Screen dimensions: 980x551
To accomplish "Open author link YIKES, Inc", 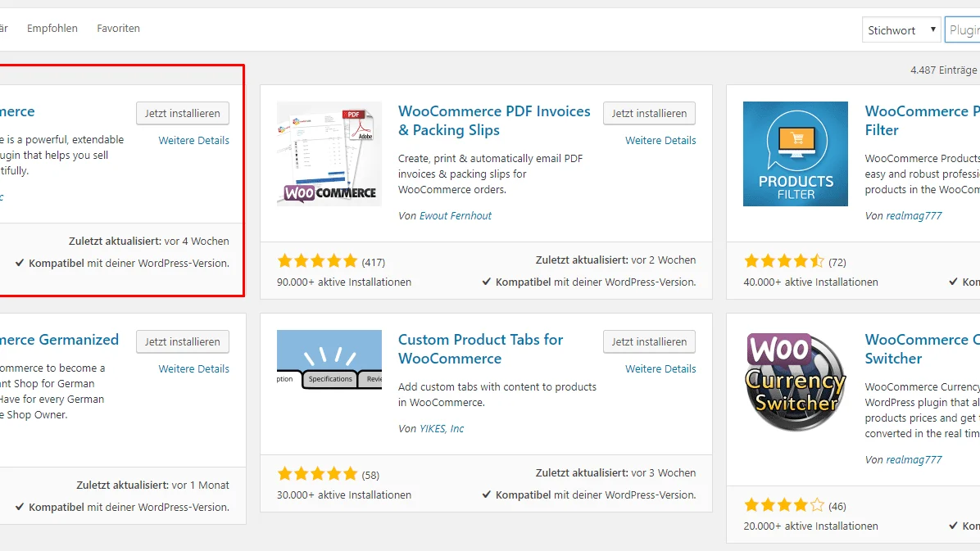I will point(442,428).
